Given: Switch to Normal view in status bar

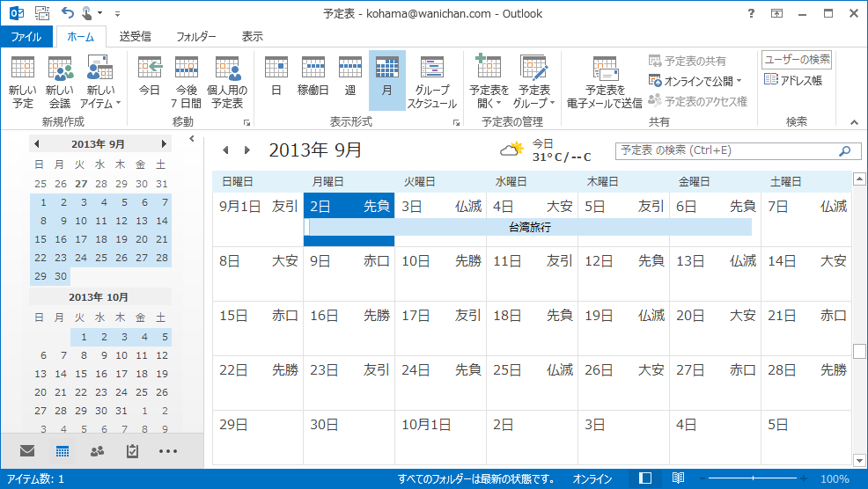Looking at the screenshot, I should [x=645, y=478].
